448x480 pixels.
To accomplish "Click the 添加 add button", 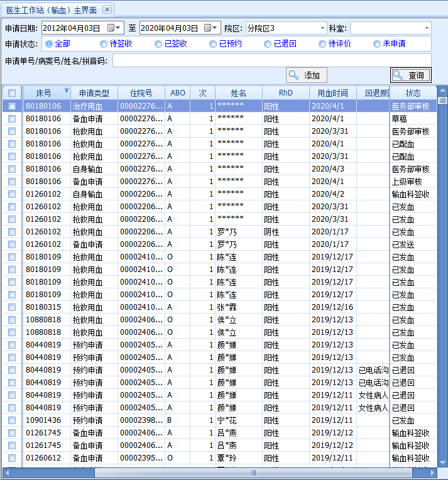I will (307, 75).
